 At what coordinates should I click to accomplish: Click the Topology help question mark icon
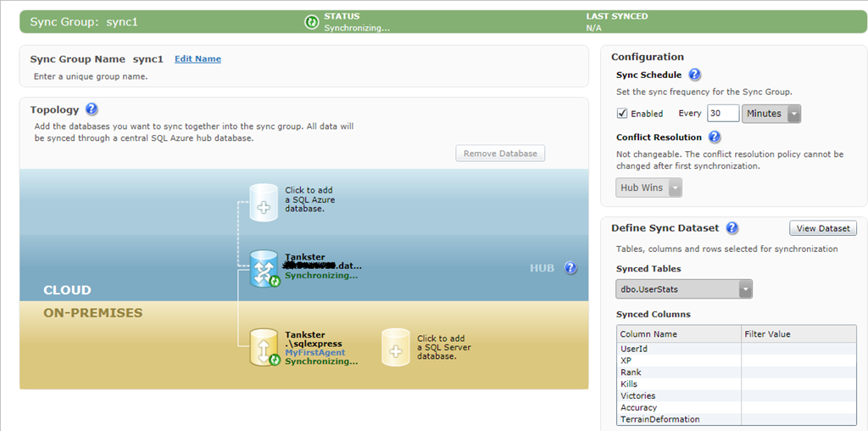pyautogui.click(x=92, y=109)
